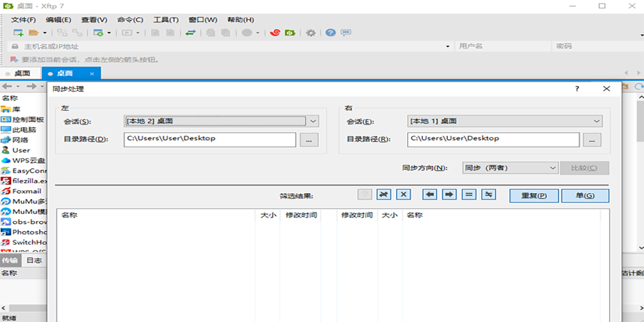This screenshot has height=322, width=644.
Task: Open the 命令(C) menu
Action: (x=130, y=20)
